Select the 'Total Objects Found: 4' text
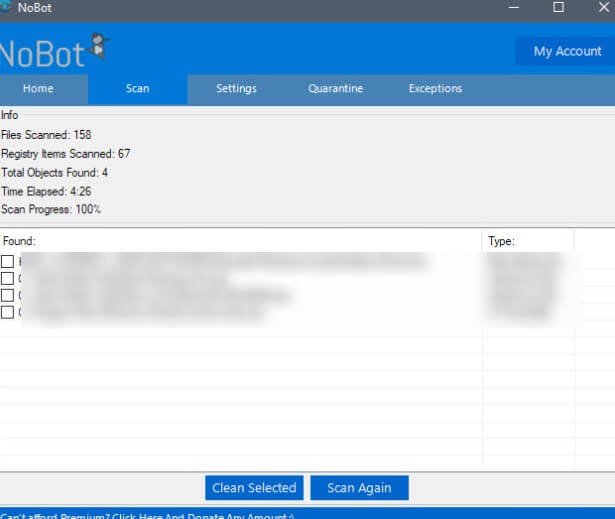 click(x=55, y=173)
